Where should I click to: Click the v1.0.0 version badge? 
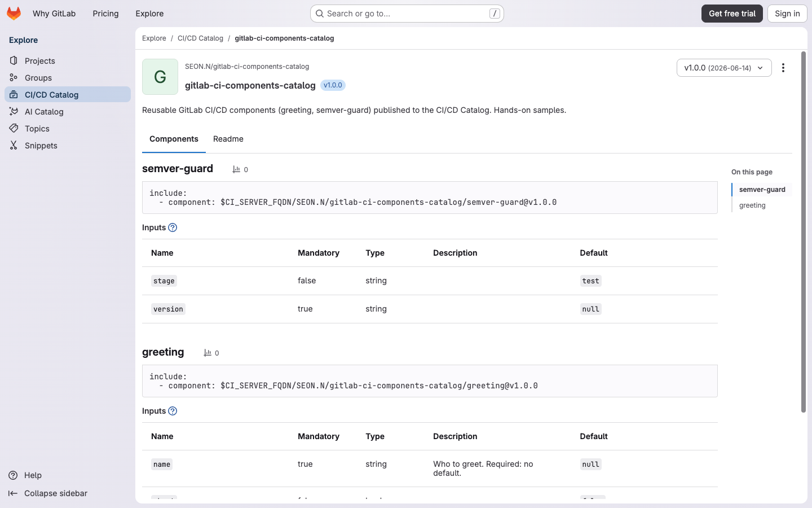coord(333,85)
